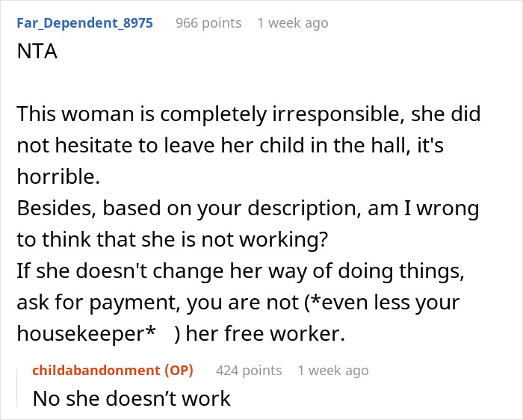Open childabandonment's user profile

pyautogui.click(x=93, y=370)
